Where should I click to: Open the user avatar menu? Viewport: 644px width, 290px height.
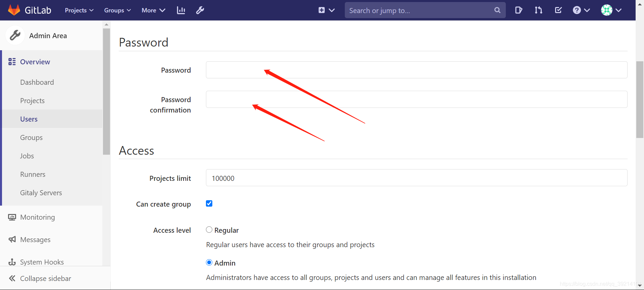[611, 10]
